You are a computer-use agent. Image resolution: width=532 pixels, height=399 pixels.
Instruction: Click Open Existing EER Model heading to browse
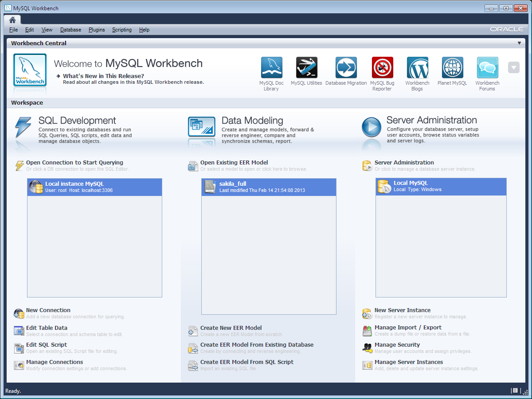point(234,163)
